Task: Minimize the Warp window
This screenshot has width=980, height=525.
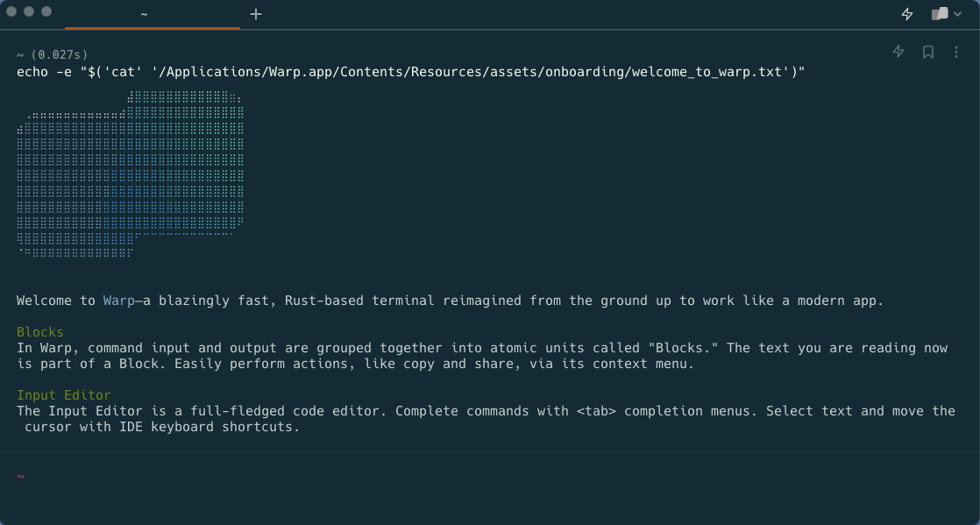Action: pos(29,12)
